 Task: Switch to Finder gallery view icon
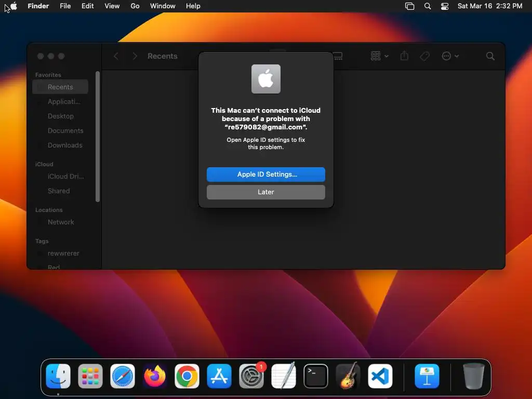pos(338,56)
